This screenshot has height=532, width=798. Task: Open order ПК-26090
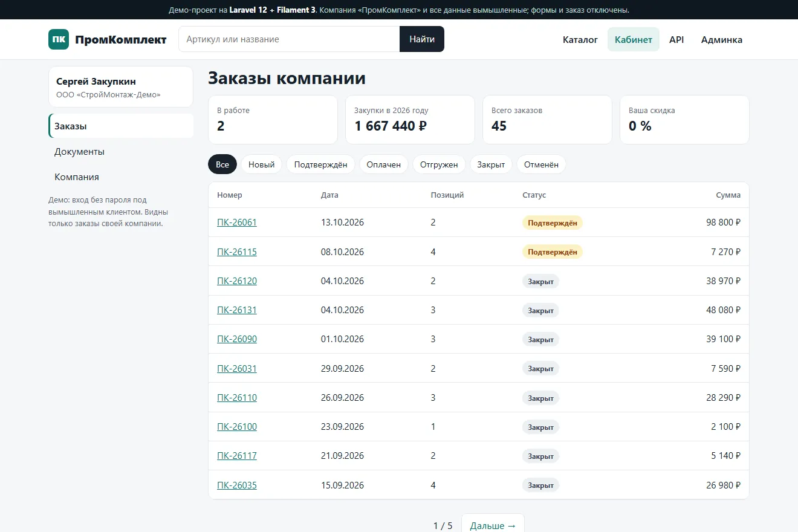[237, 339]
